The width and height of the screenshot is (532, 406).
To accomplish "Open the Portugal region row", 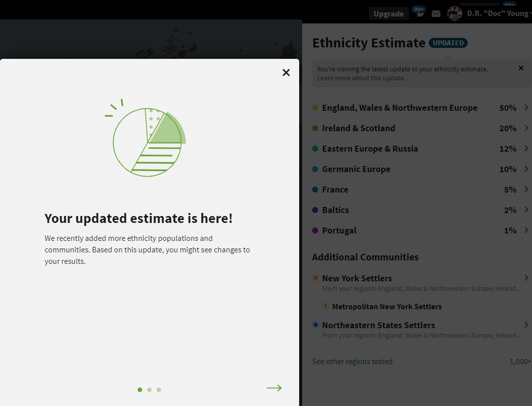I will 420,230.
